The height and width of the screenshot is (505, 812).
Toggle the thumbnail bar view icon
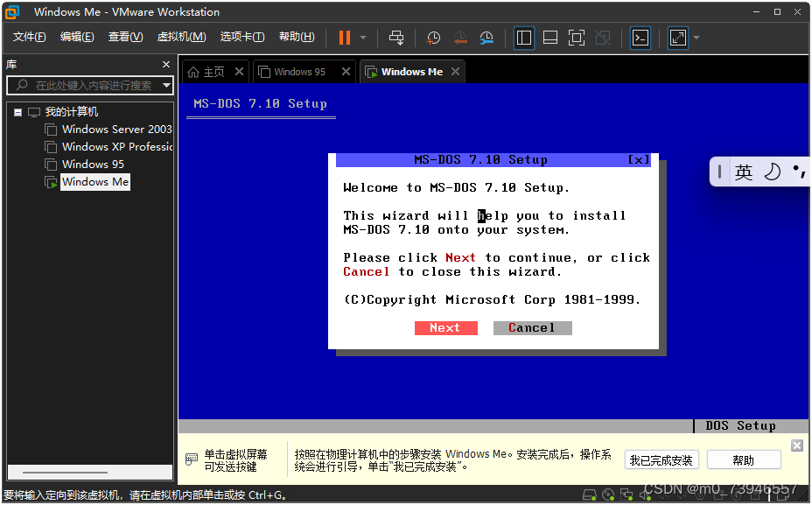point(550,38)
